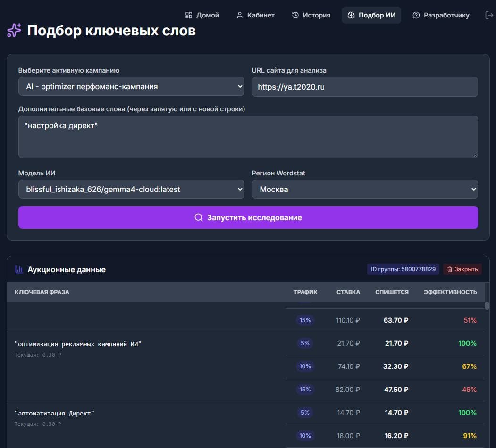
Task: Click the question bubble icon beside Разработчику
Action: 416,15
